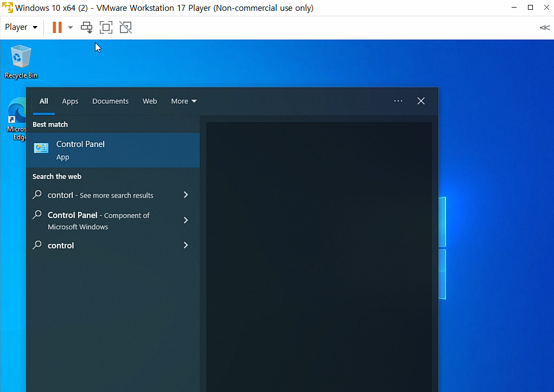The height and width of the screenshot is (392, 554).
Task: Collapse the VMware toolbar with double chevron
Action: coord(544,28)
